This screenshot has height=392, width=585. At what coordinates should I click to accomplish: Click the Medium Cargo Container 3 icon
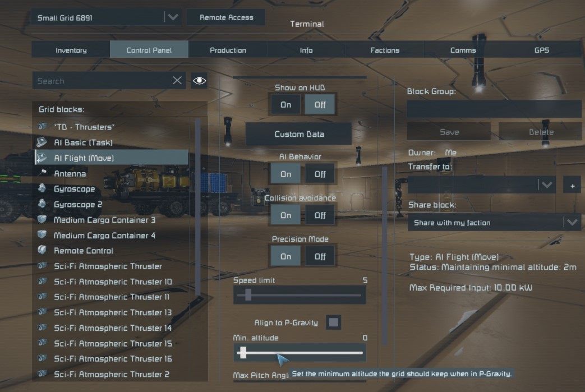click(x=42, y=220)
